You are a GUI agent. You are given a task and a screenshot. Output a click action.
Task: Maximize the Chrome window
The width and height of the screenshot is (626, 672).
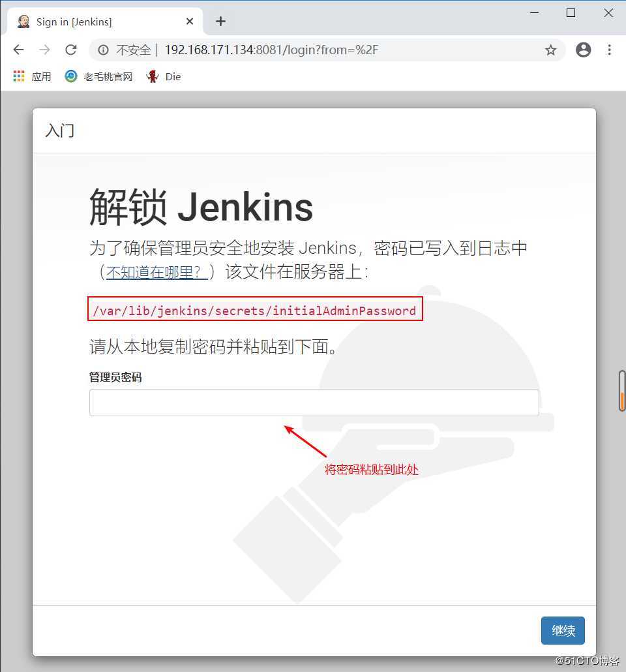tap(571, 13)
